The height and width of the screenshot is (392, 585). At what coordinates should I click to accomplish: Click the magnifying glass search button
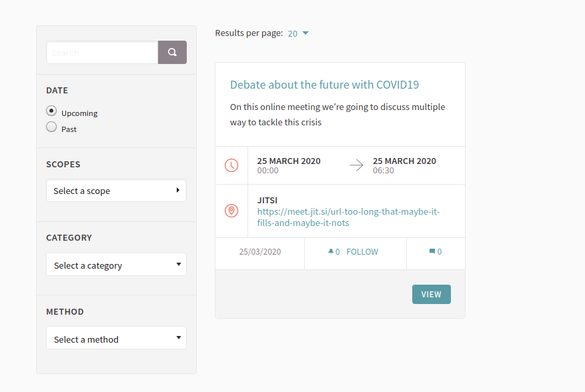pos(172,53)
